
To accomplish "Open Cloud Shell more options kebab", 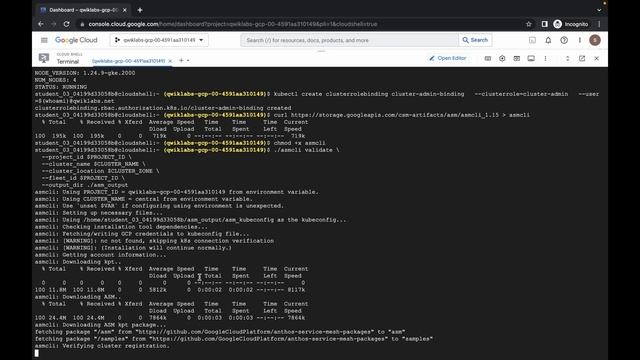I will [x=545, y=58].
